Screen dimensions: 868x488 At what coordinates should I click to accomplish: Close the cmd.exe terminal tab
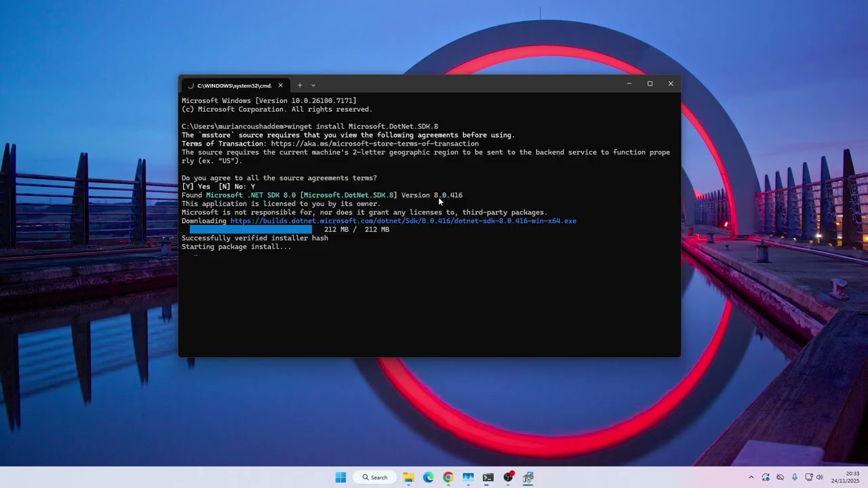click(x=280, y=85)
